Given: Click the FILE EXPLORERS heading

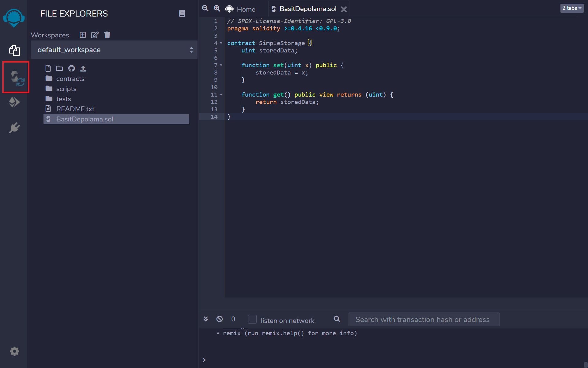Looking at the screenshot, I should point(74,13).
